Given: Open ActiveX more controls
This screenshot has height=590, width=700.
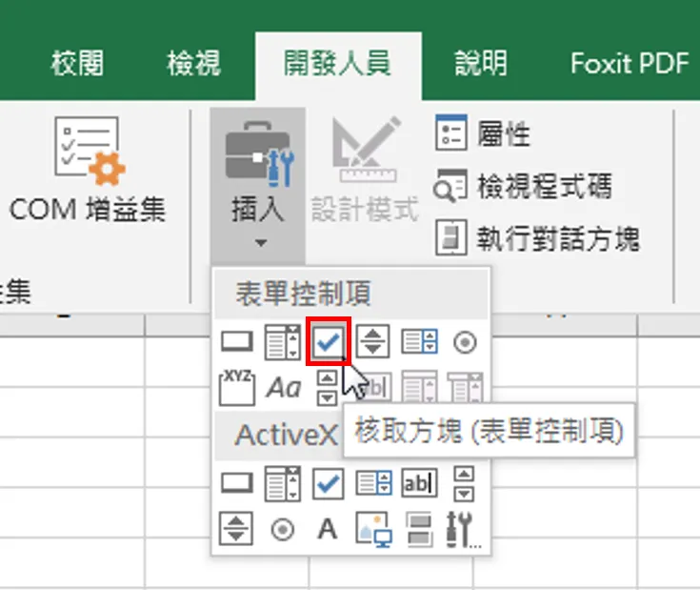Looking at the screenshot, I should tap(464, 530).
